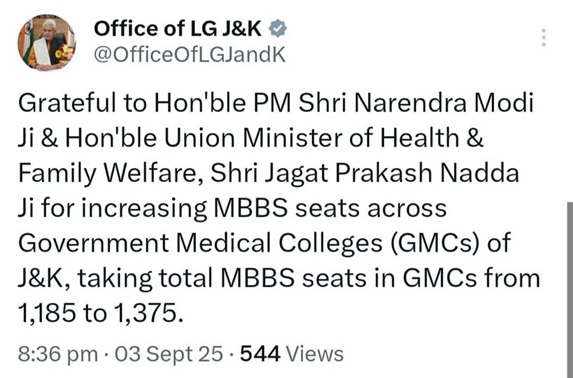This screenshot has height=378, width=573.
Task: Click the gray vertical scrollbar at right edge
Action: (x=570, y=289)
